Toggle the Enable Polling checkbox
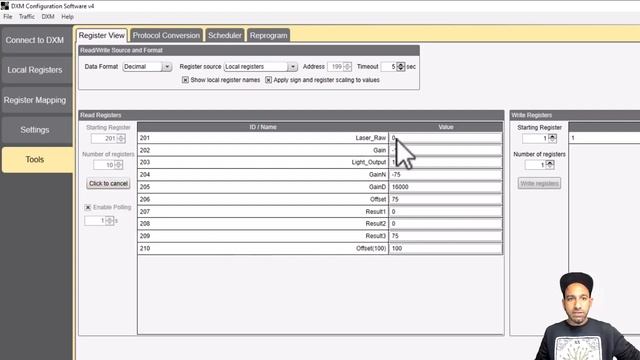640x360 pixels. [88, 207]
